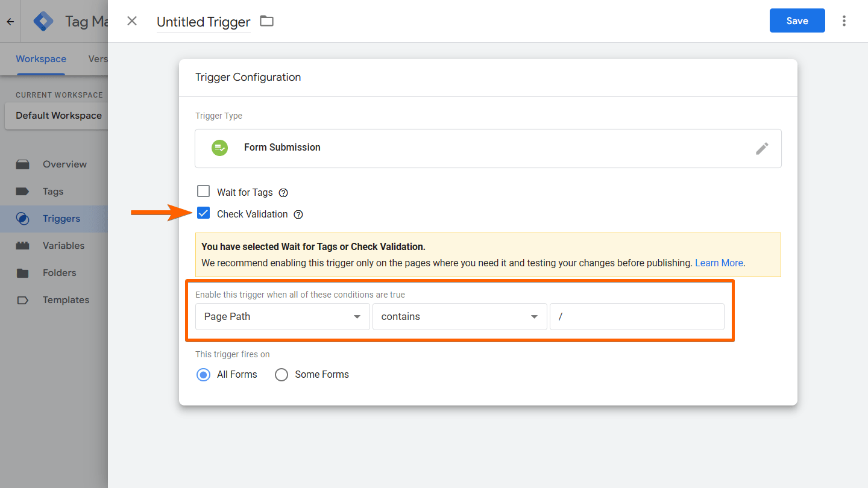
Task: Go to Variables in the sidebar
Action: pyautogui.click(x=63, y=246)
